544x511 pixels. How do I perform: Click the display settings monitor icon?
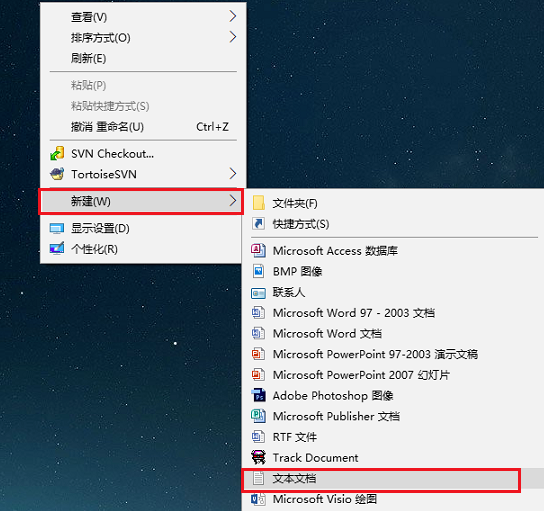point(57,228)
